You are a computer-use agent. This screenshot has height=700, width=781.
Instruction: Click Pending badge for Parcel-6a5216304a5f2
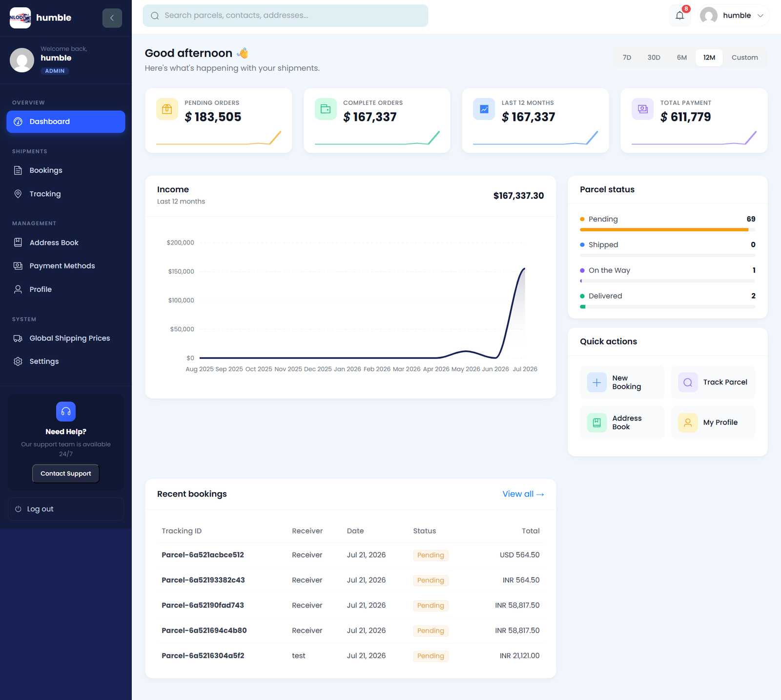(431, 656)
